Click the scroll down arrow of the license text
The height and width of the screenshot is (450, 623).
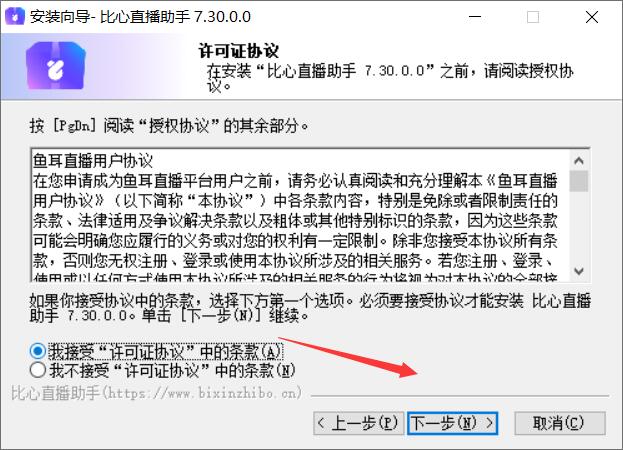579,271
